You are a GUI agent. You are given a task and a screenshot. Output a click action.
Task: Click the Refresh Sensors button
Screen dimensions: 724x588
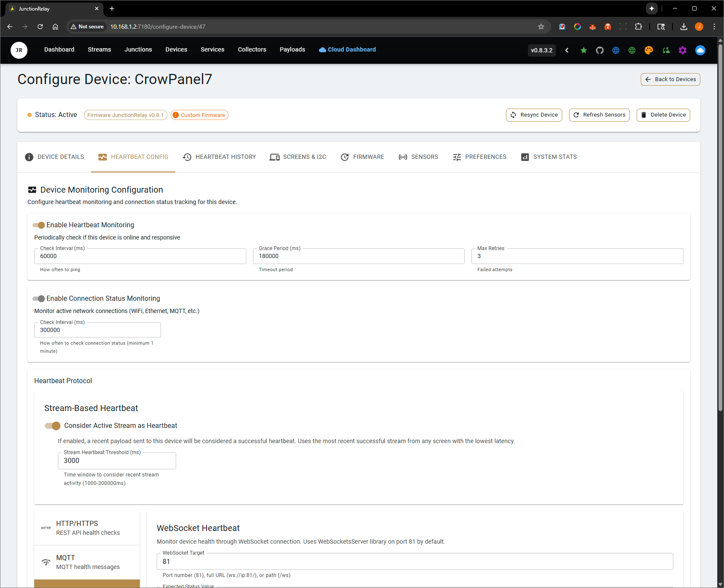coord(599,115)
